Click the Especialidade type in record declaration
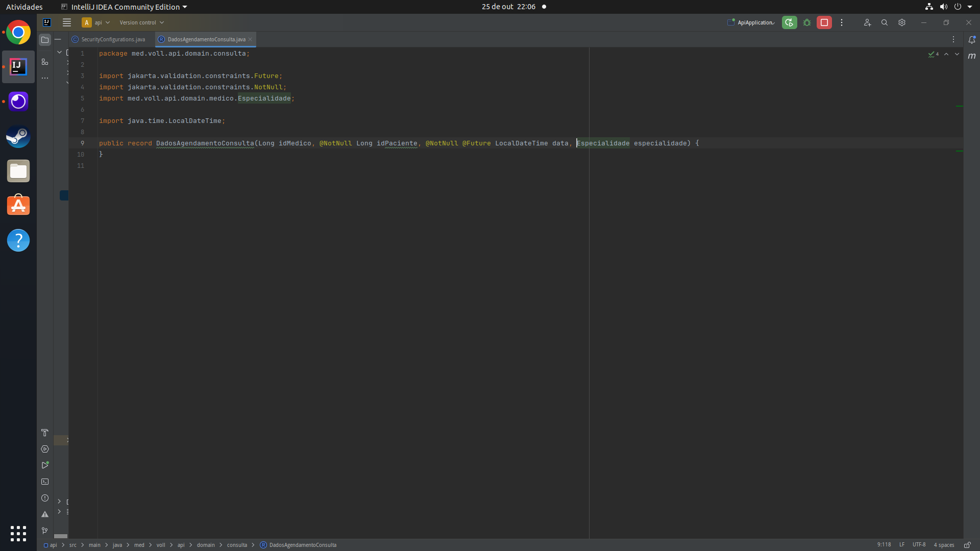 (603, 143)
